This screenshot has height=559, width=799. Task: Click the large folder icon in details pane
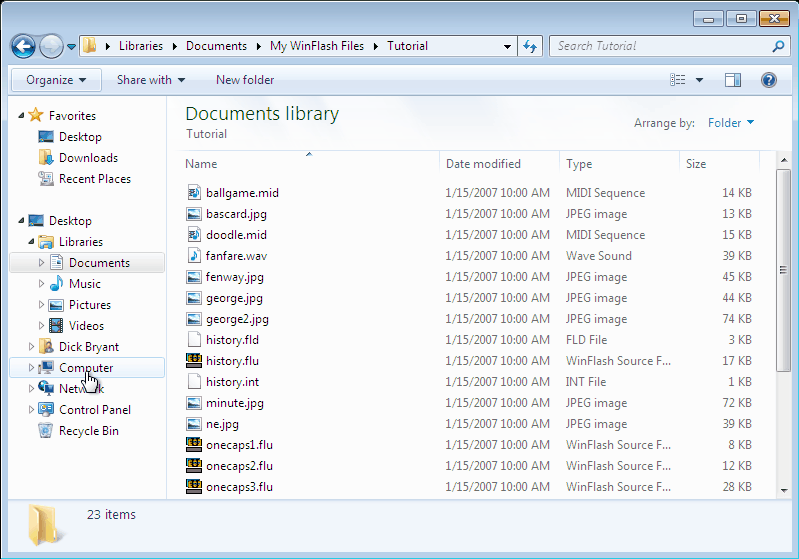click(45, 525)
